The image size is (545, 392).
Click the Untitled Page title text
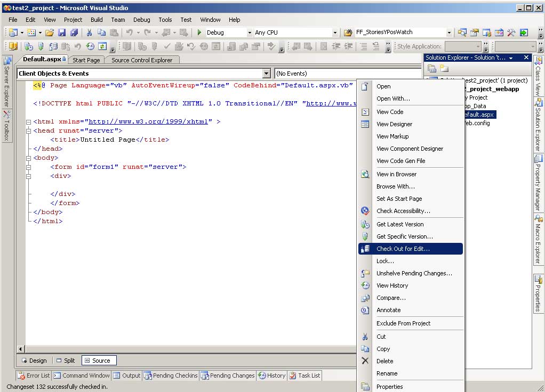pyautogui.click(x=108, y=140)
